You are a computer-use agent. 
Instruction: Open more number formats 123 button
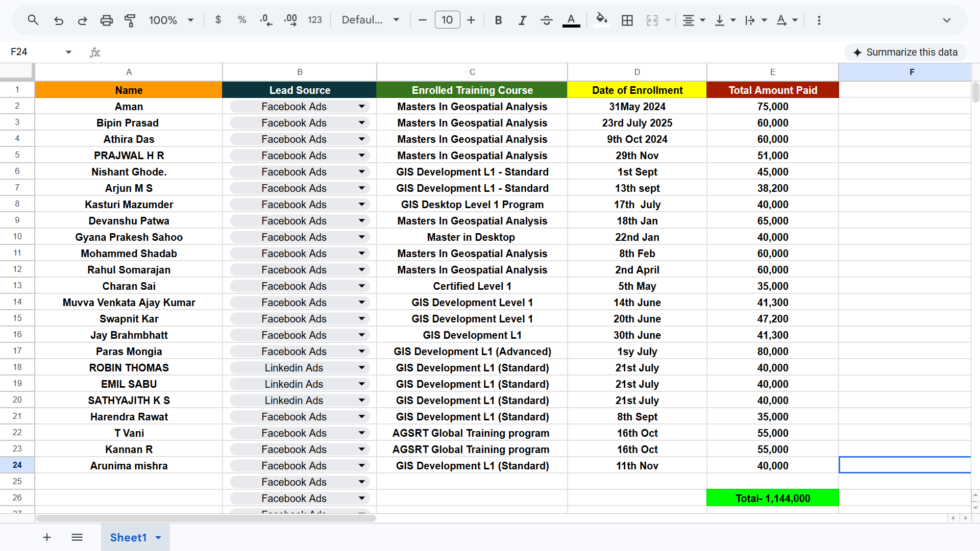click(x=315, y=20)
